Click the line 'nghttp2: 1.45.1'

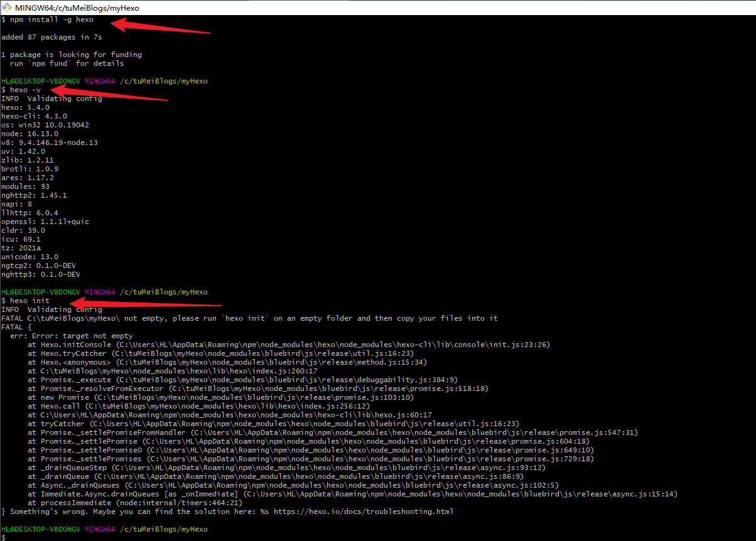(x=34, y=195)
